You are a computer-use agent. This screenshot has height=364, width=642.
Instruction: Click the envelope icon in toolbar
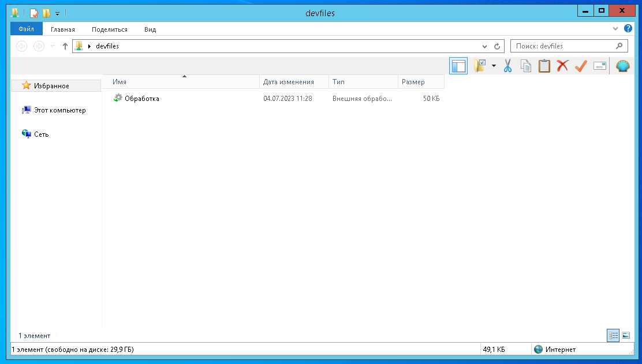tap(600, 66)
